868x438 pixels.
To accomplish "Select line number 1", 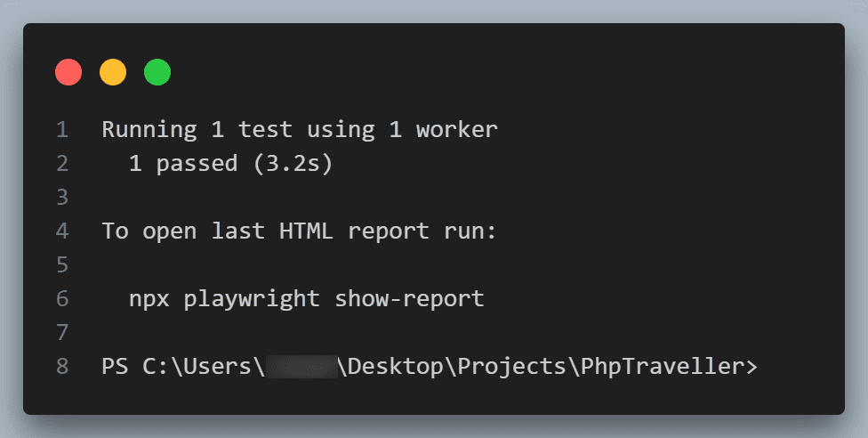I will (62, 130).
